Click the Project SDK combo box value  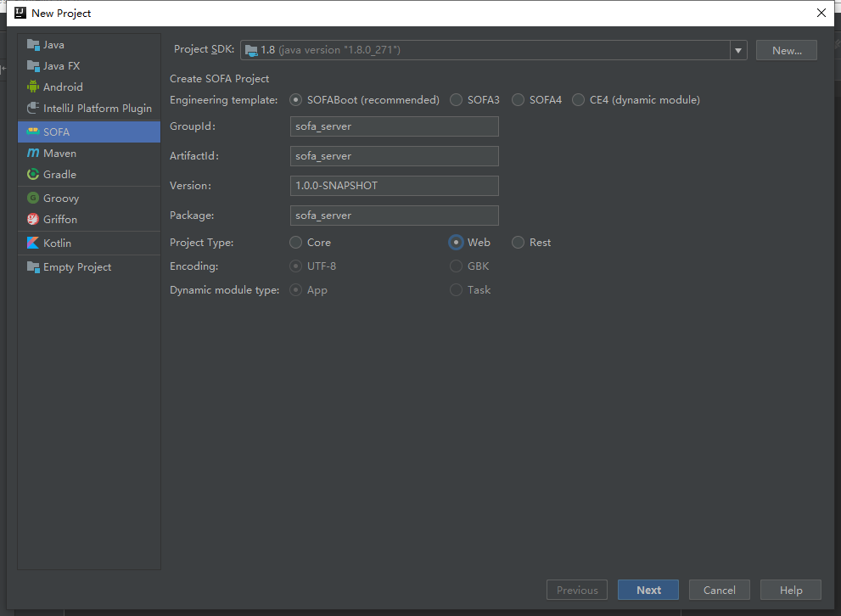click(x=485, y=50)
